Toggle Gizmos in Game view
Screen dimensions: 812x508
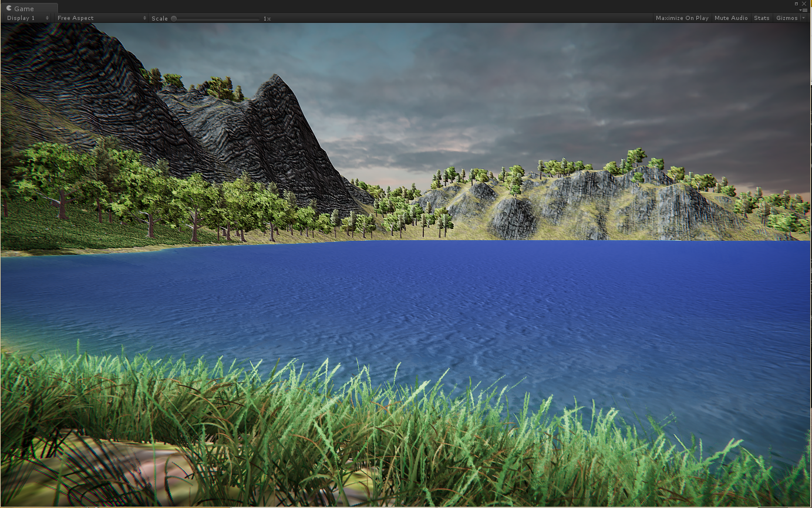pos(787,18)
